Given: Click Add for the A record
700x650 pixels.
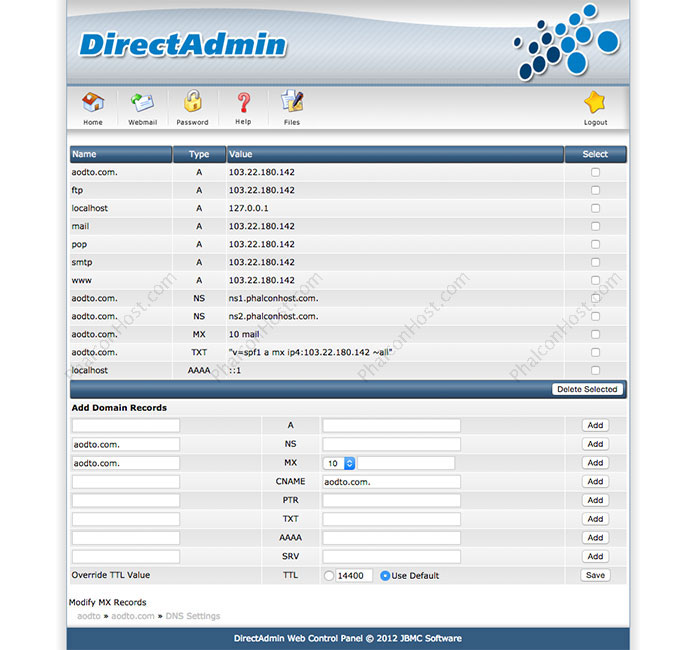Looking at the screenshot, I should coord(595,425).
